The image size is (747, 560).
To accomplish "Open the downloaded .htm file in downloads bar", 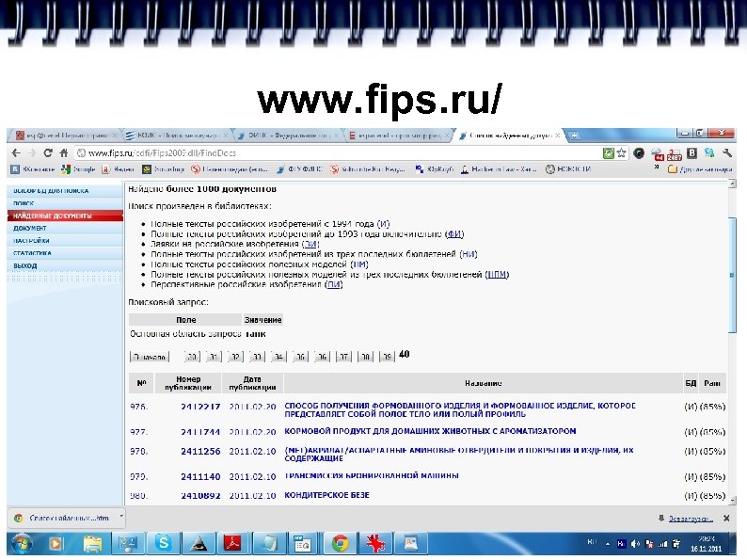I will (64, 518).
